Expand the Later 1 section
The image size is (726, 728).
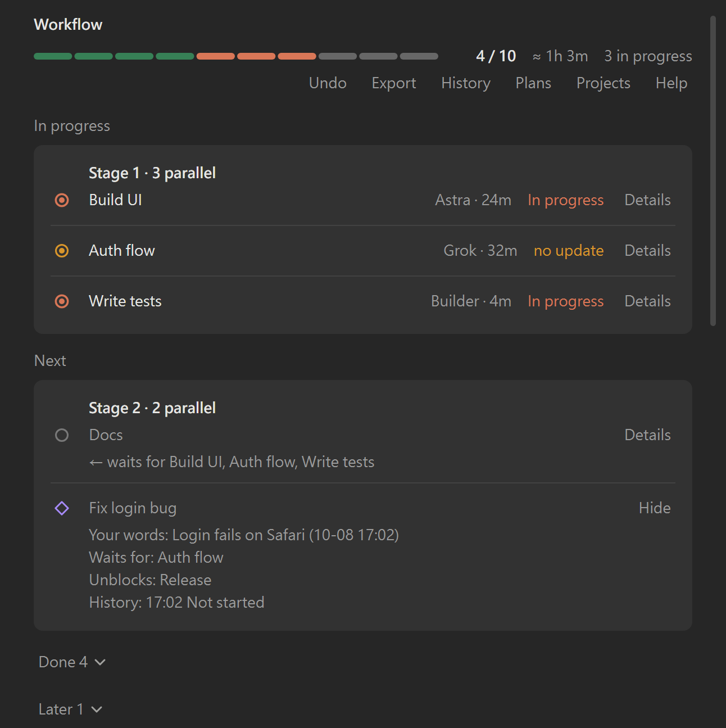[x=70, y=709]
